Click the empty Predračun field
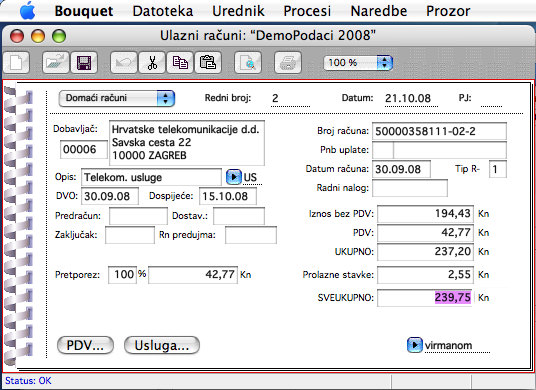 tap(138, 216)
